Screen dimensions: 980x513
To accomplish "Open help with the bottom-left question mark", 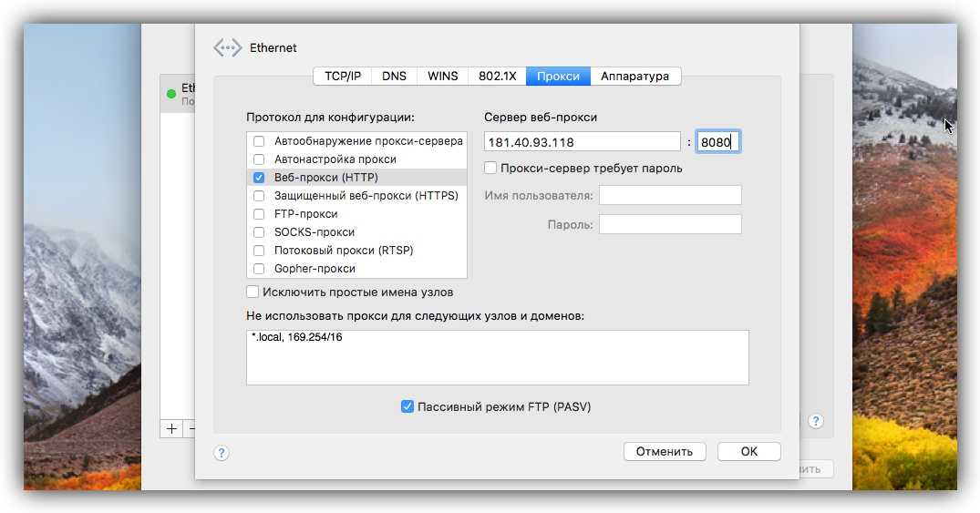I will [x=222, y=452].
